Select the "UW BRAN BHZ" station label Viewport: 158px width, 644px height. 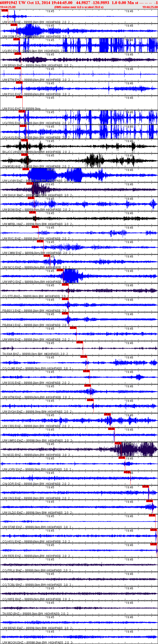pos(13,65)
